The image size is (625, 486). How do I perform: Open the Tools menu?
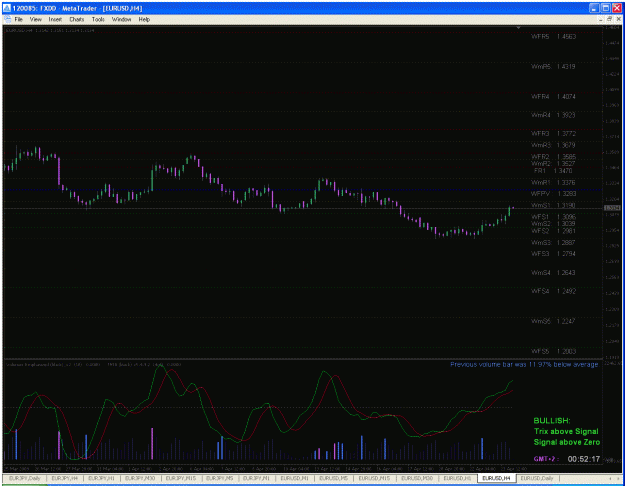click(98, 19)
